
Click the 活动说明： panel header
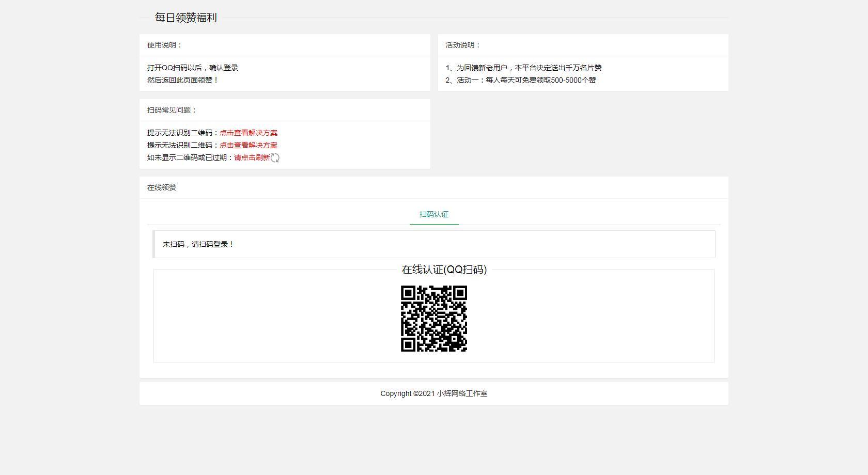tap(583, 45)
